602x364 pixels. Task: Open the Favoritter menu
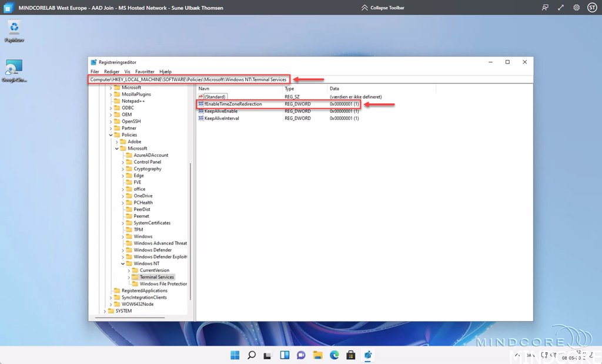145,72
